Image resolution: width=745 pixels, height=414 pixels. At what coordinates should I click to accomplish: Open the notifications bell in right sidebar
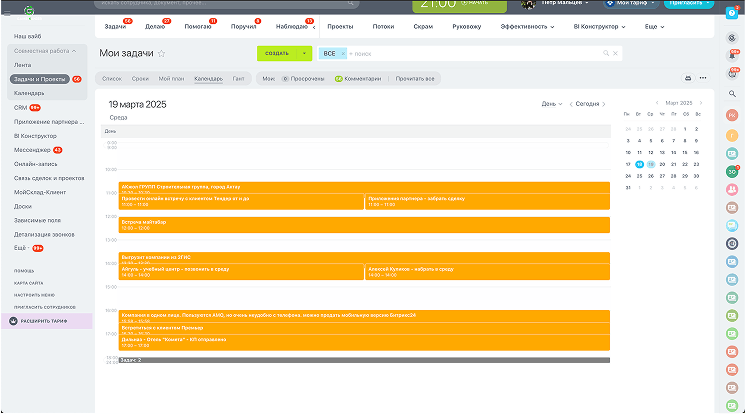(x=732, y=56)
